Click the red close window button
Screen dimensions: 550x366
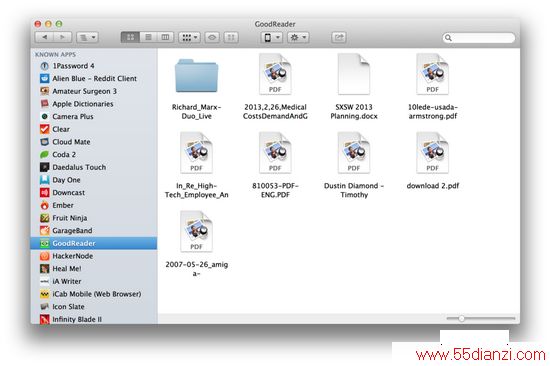click(38, 24)
